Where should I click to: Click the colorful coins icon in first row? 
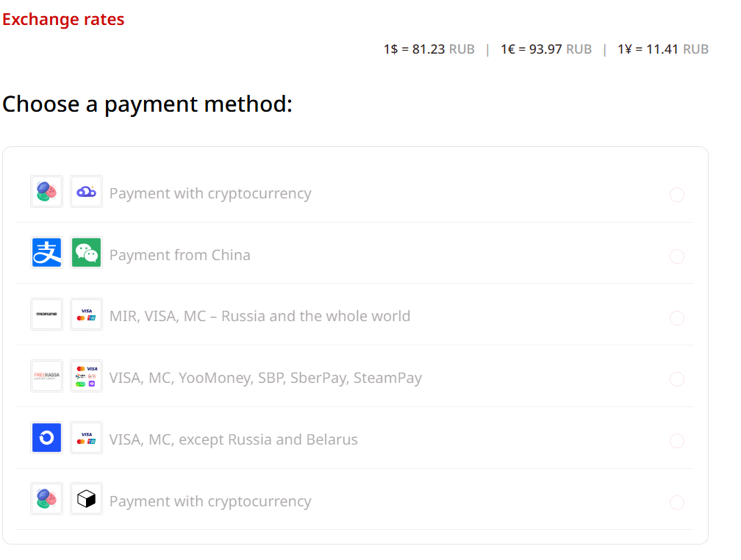(x=46, y=191)
